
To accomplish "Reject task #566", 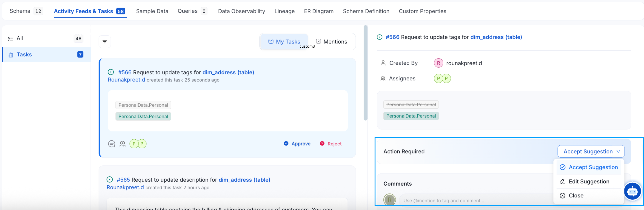I will click(331, 144).
